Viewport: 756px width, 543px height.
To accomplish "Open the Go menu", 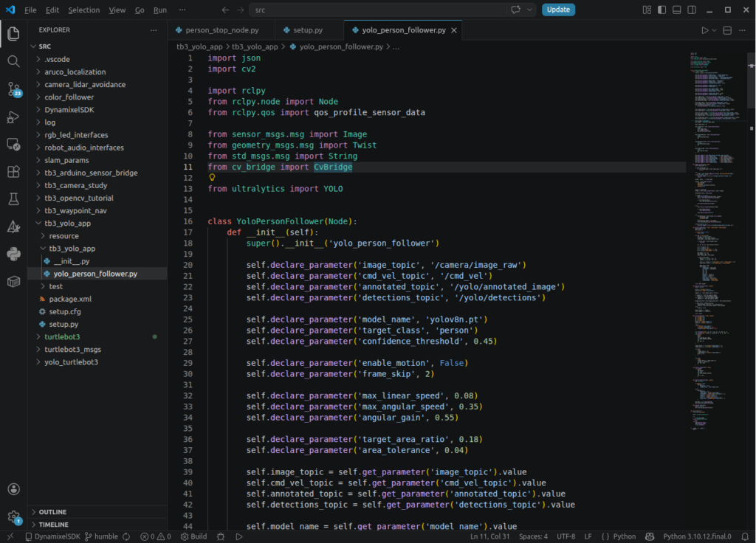I will (140, 10).
